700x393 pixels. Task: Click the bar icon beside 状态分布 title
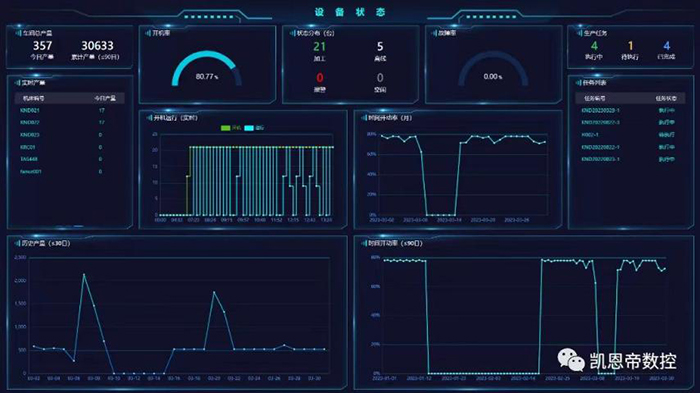click(x=293, y=33)
